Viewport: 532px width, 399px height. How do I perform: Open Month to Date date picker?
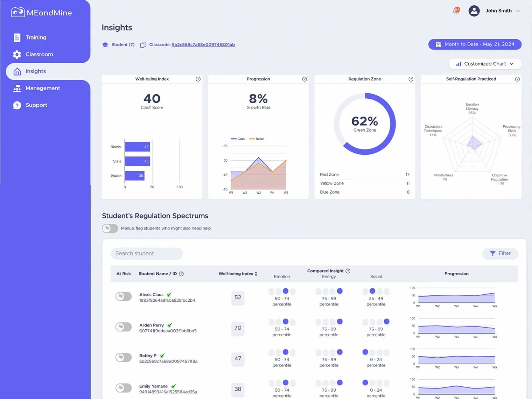pyautogui.click(x=475, y=44)
